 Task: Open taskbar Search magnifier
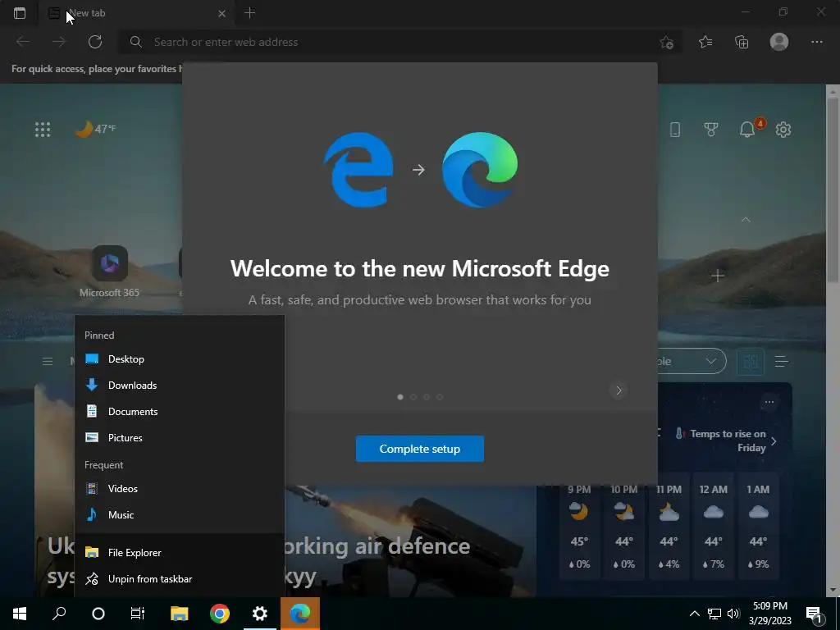point(59,614)
